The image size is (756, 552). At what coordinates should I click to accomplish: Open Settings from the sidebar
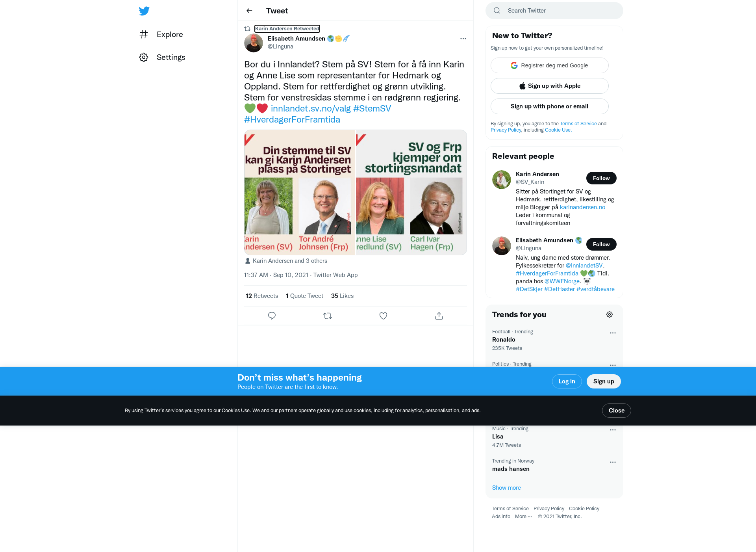click(x=162, y=57)
